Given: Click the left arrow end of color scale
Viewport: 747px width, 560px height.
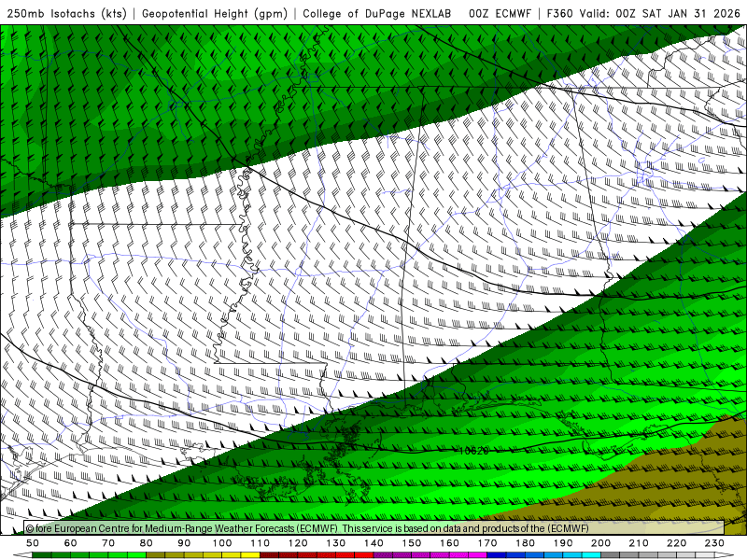Looking at the screenshot, I should click(22, 555).
